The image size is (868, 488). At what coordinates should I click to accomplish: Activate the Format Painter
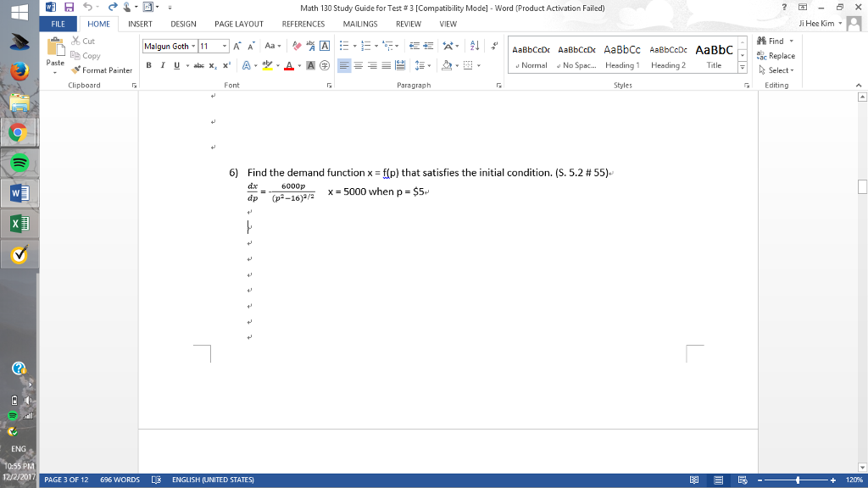(x=102, y=70)
